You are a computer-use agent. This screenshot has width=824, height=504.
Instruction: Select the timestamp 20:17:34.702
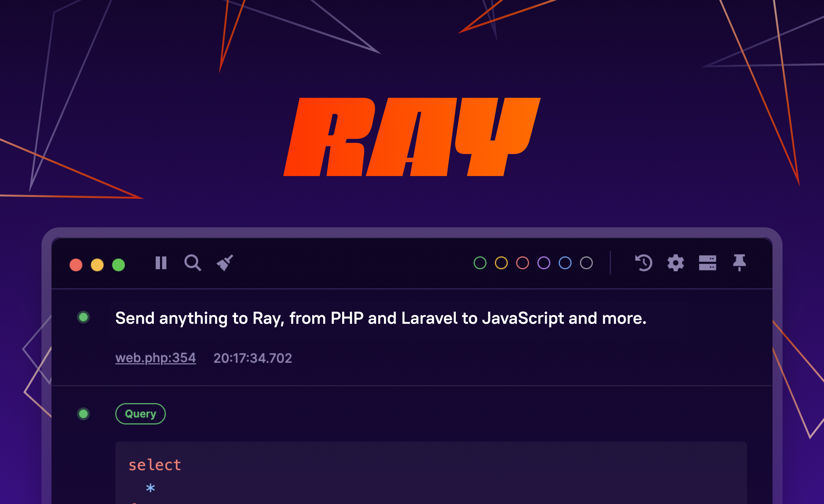253,358
